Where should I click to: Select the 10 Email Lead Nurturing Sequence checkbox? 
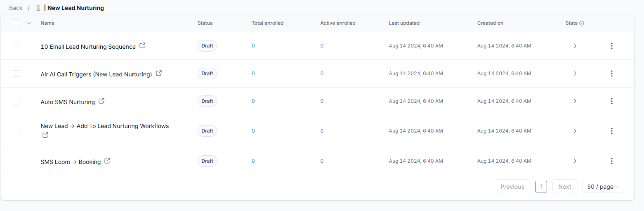(16, 46)
